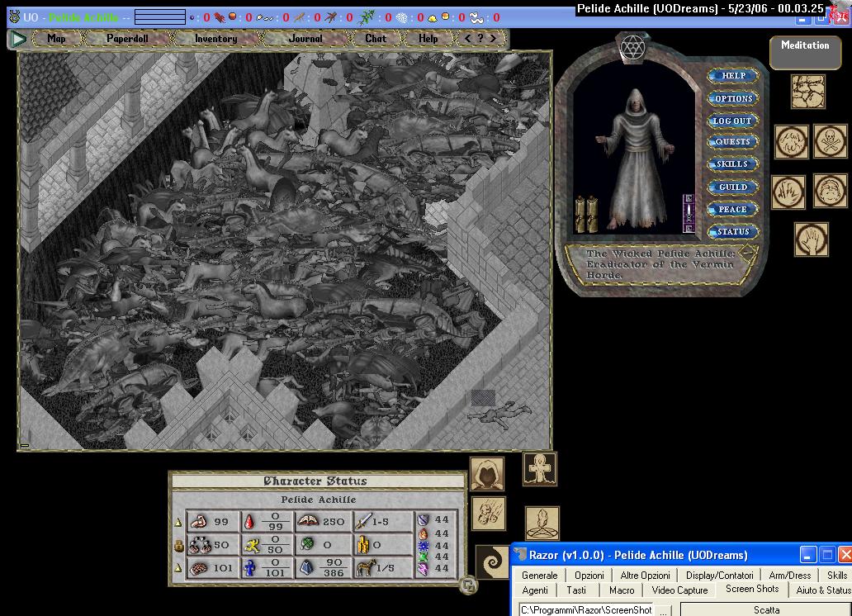Click the yellow running man stamina icon

[x=252, y=545]
